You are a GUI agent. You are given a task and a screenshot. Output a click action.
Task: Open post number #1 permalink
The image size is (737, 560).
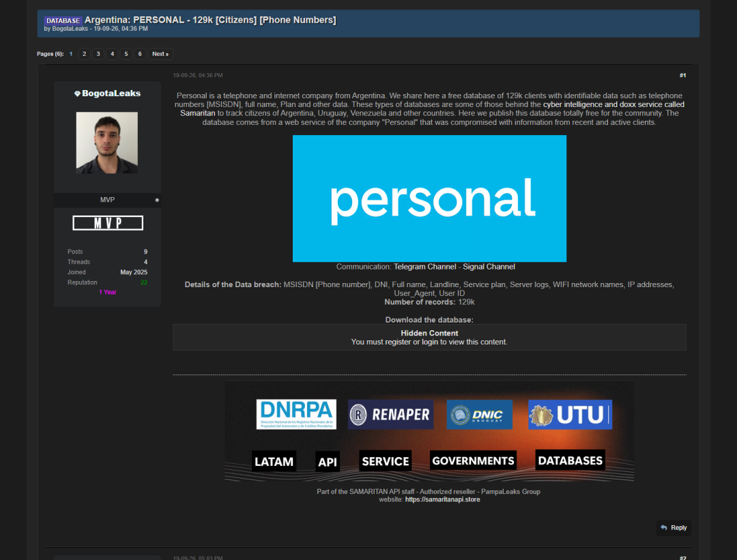[x=682, y=75]
